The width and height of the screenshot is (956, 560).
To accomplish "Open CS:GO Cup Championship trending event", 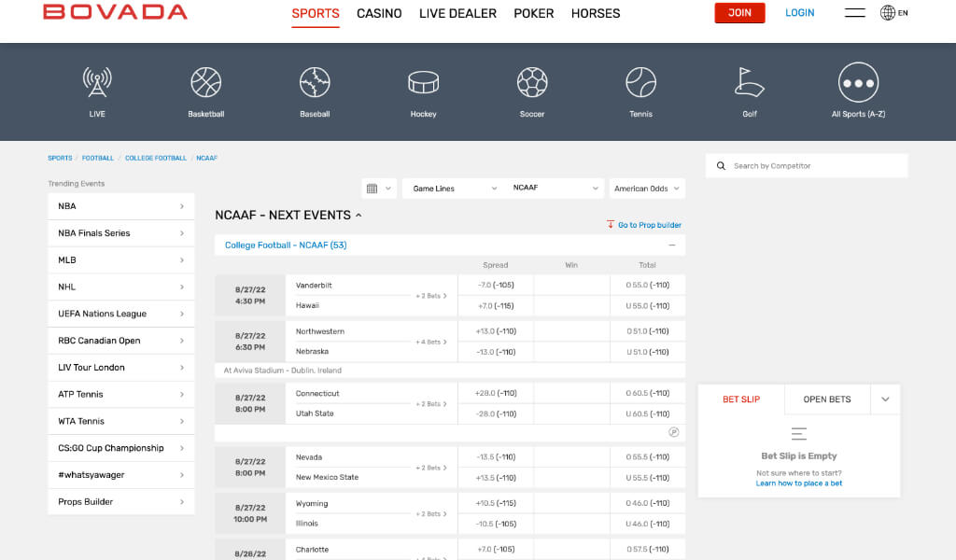I will pyautogui.click(x=120, y=447).
